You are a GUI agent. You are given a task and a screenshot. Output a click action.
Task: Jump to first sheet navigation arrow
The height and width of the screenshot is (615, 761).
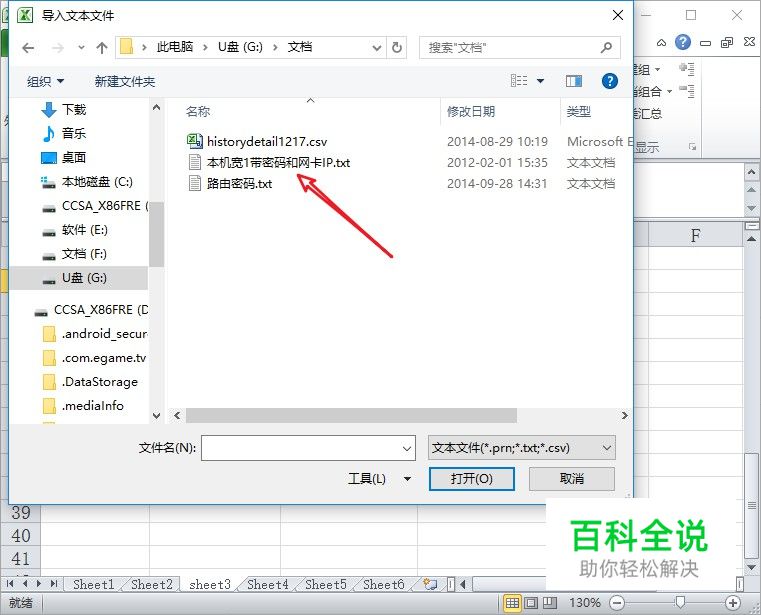pyautogui.click(x=10, y=583)
